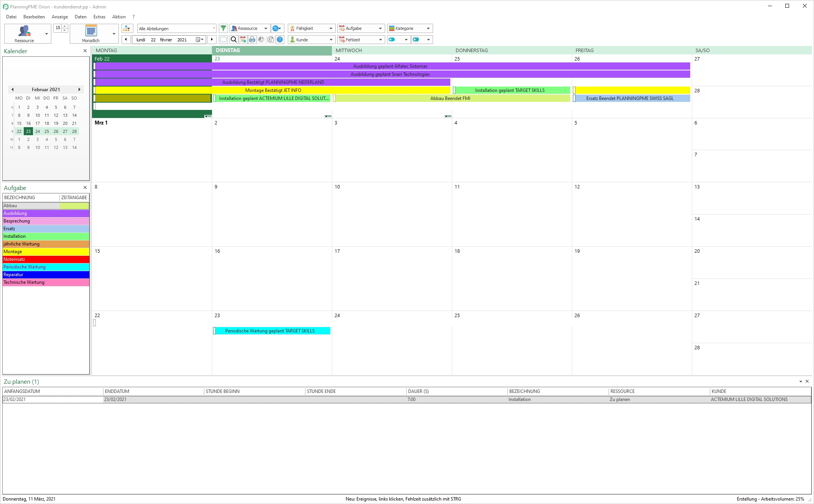Click the calendar picker icon in date field
Screen dimensions: 814x504
[198, 39]
